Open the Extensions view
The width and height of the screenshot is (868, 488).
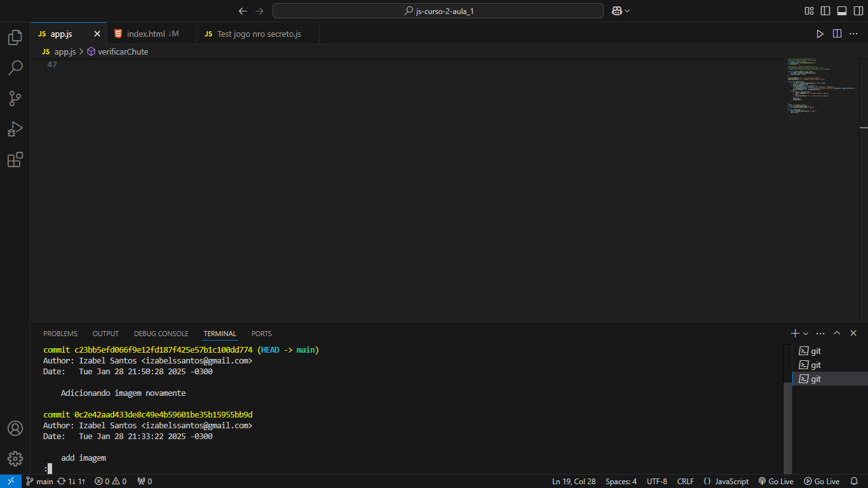pyautogui.click(x=15, y=159)
